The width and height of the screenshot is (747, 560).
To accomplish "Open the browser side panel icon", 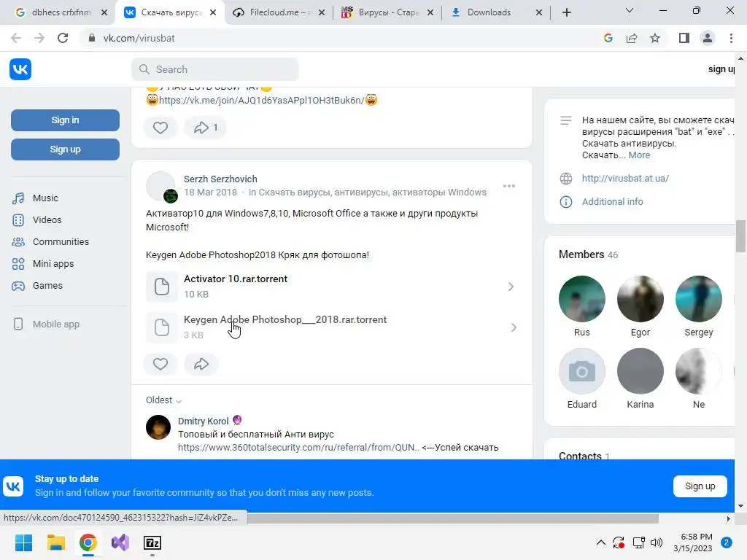I will (x=684, y=38).
